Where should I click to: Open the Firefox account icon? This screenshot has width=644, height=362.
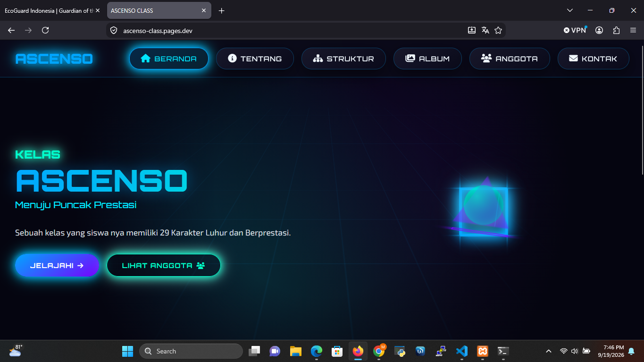pos(599,30)
